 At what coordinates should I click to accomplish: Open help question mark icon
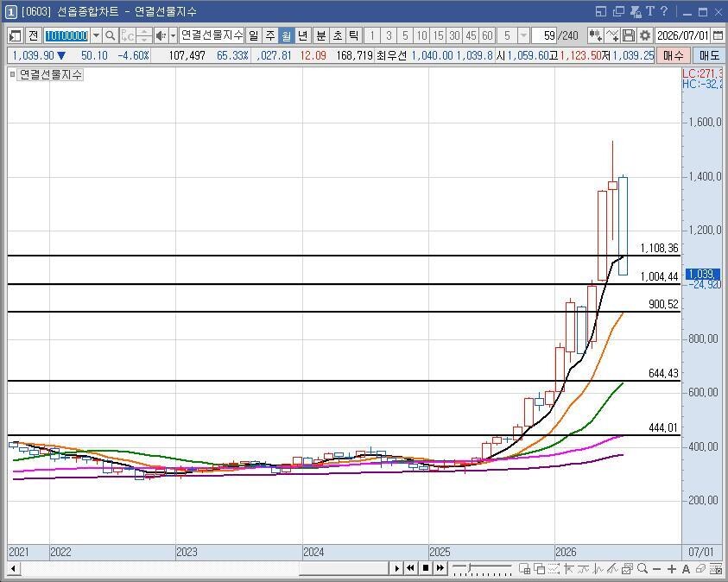pyautogui.click(x=664, y=11)
